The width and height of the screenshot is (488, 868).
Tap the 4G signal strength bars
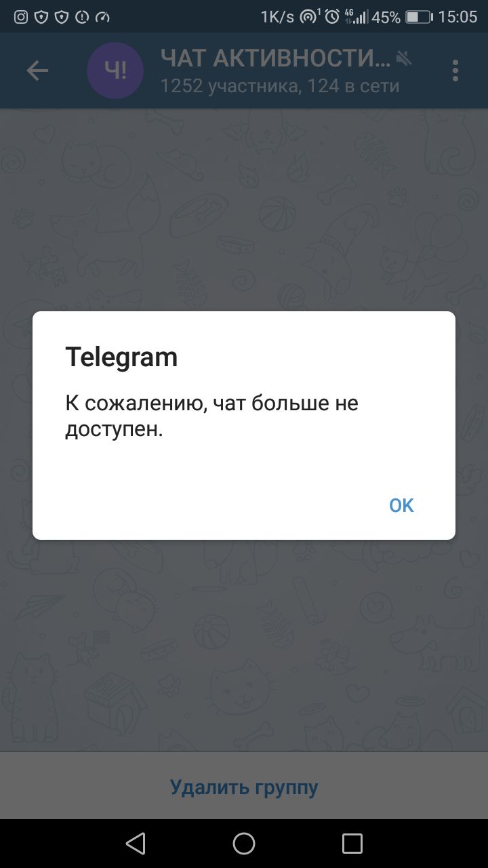356,17
